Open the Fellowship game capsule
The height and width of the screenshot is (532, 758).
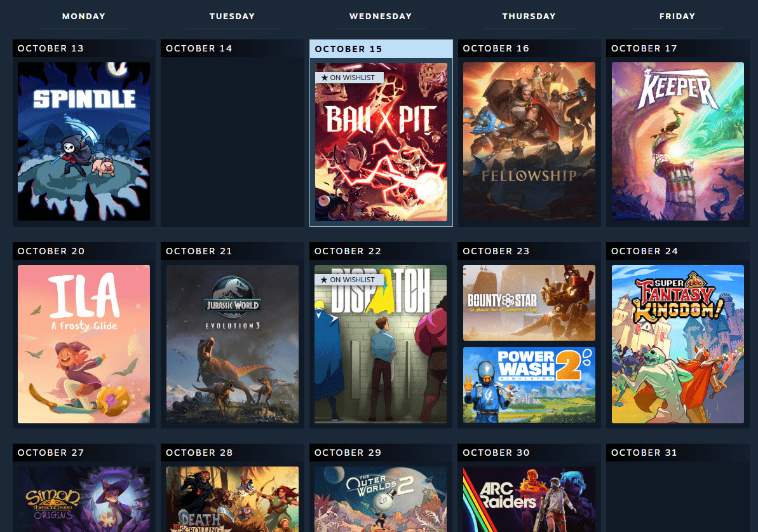click(529, 141)
